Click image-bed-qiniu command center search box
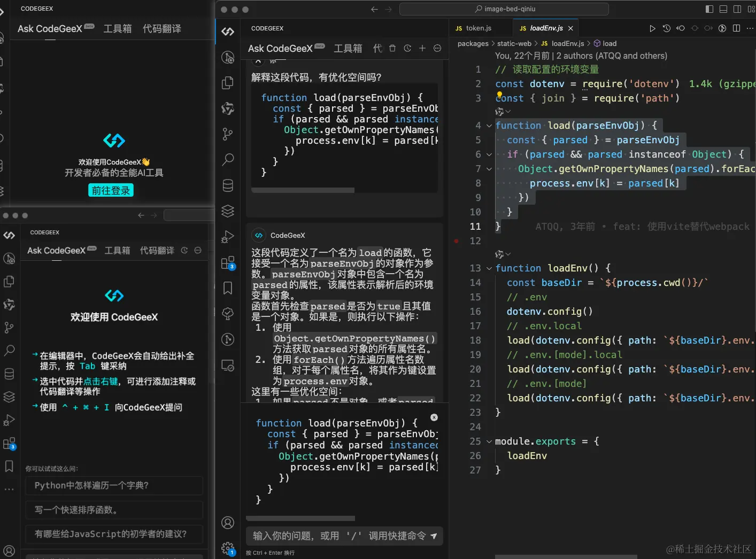 point(504,9)
